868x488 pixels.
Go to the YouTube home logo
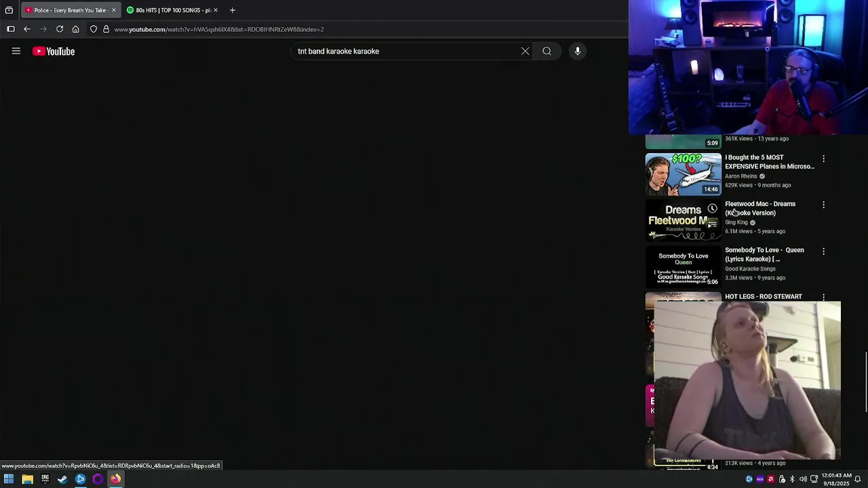pyautogui.click(x=54, y=52)
